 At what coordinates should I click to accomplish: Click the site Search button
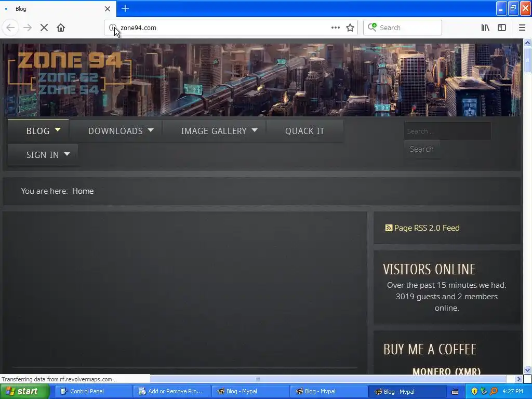tap(421, 149)
